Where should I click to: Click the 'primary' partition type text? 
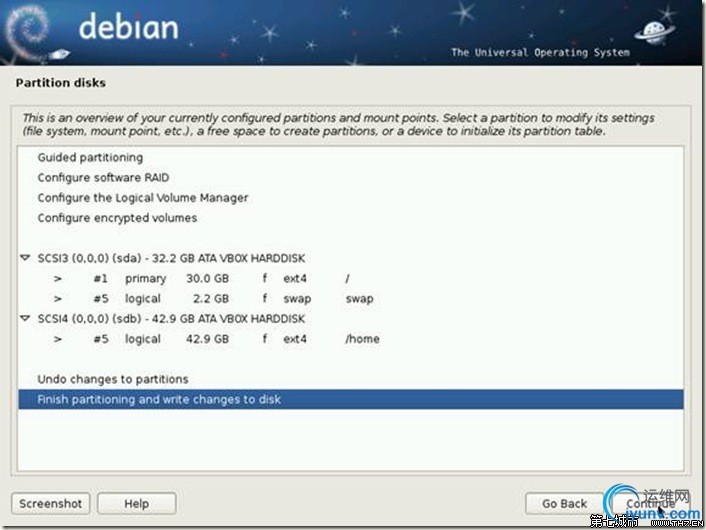[145, 279]
